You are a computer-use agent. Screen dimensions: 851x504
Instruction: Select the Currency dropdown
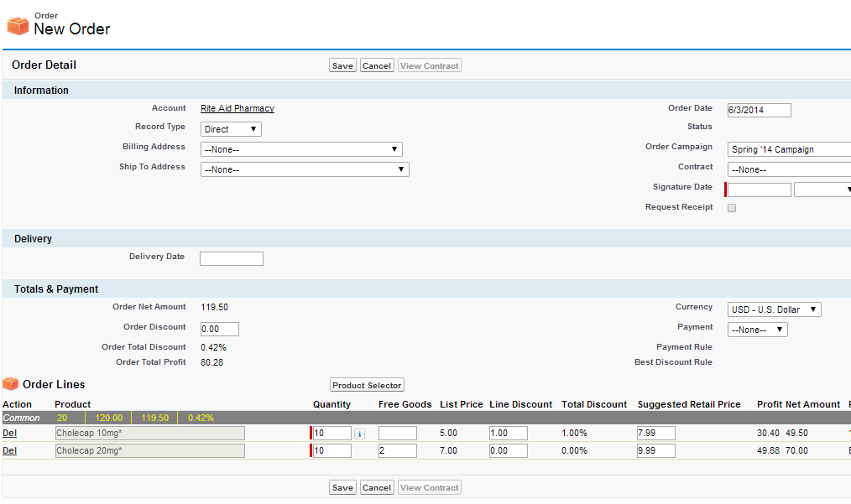click(774, 309)
